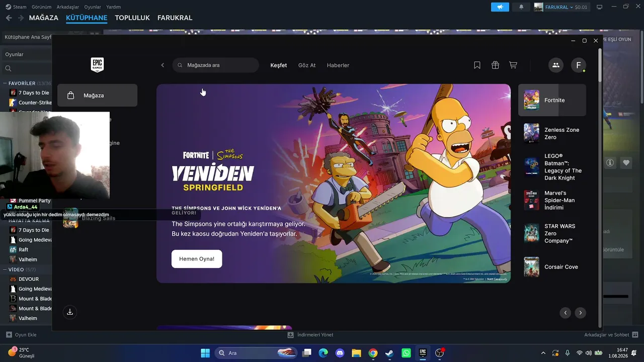
Task: Select Zenless Zone Zero in featured list
Action: pyautogui.click(x=552, y=133)
